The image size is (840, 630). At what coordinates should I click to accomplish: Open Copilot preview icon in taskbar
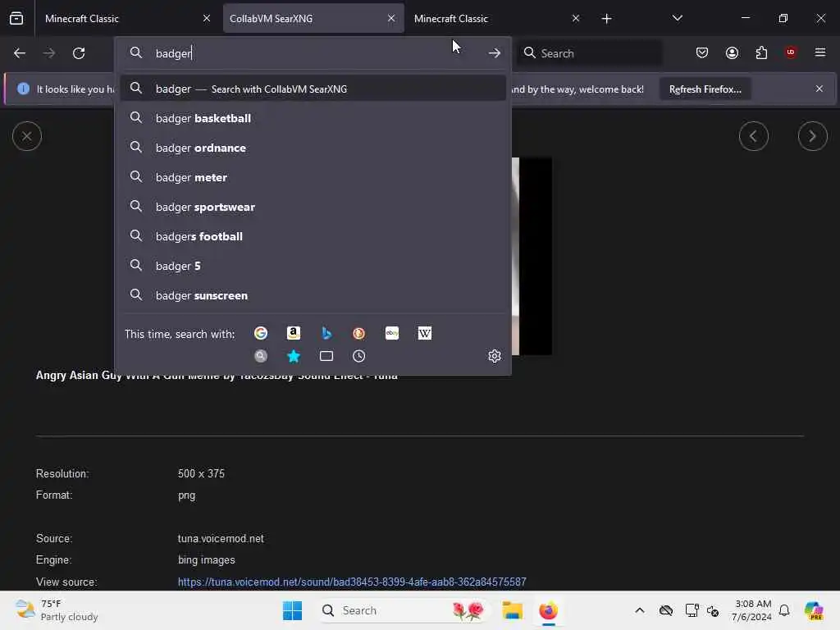[814, 610]
